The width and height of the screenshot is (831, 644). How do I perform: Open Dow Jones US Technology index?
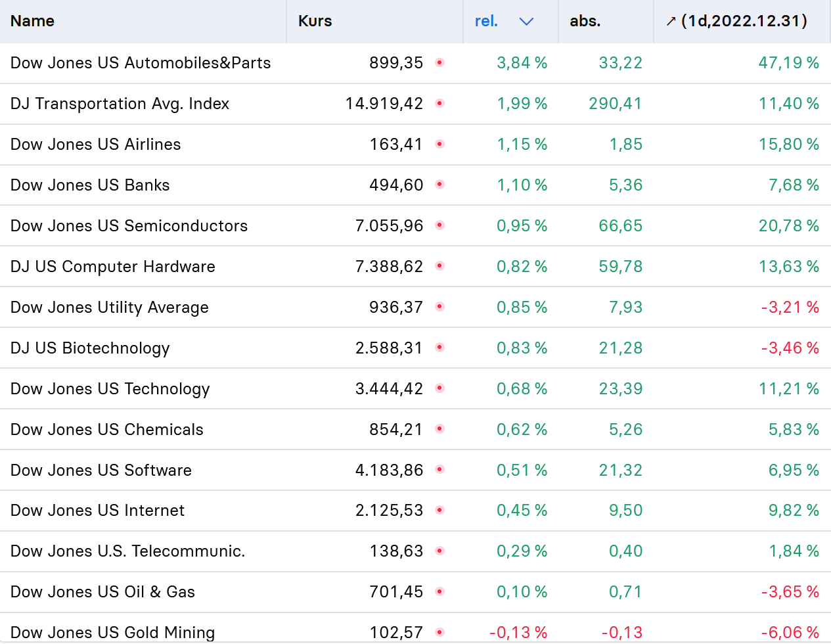pyautogui.click(x=110, y=388)
